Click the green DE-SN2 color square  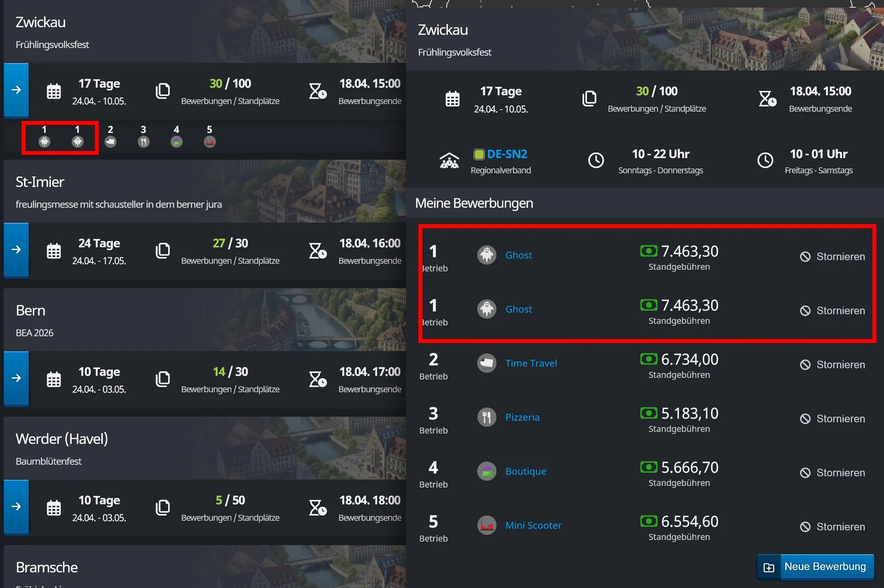(479, 154)
